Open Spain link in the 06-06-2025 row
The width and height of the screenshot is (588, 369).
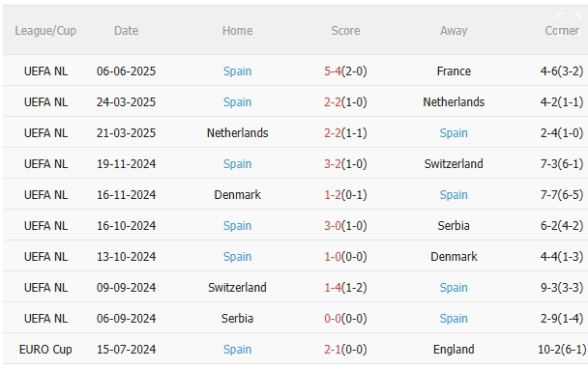[x=237, y=71]
